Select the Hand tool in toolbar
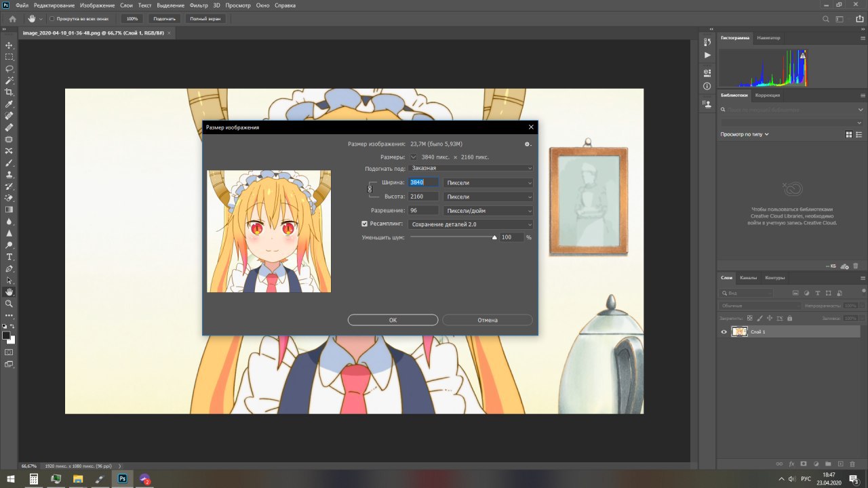This screenshot has height=488, width=868. (9, 292)
